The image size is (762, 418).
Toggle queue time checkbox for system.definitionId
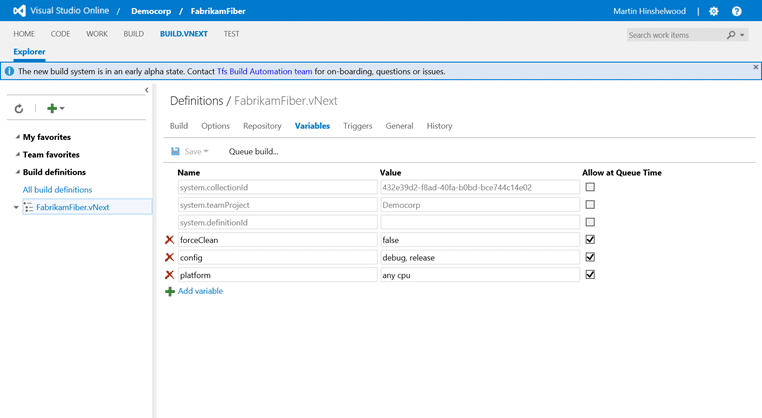click(590, 222)
